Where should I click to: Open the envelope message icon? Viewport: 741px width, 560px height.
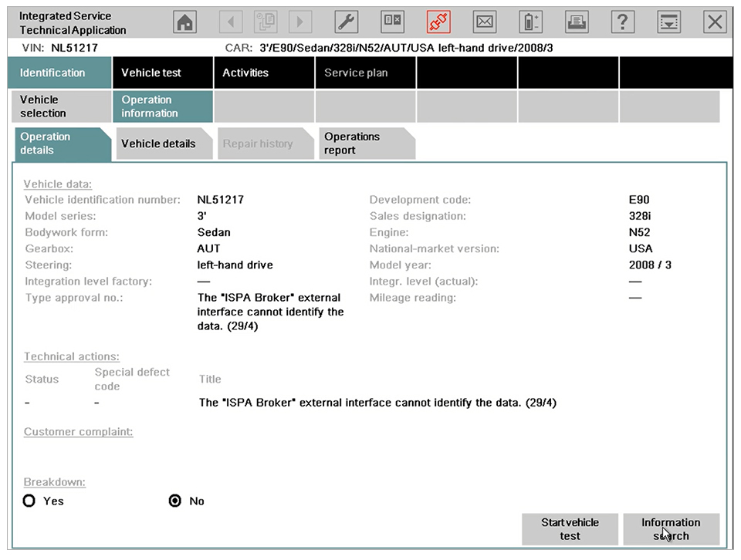click(484, 22)
